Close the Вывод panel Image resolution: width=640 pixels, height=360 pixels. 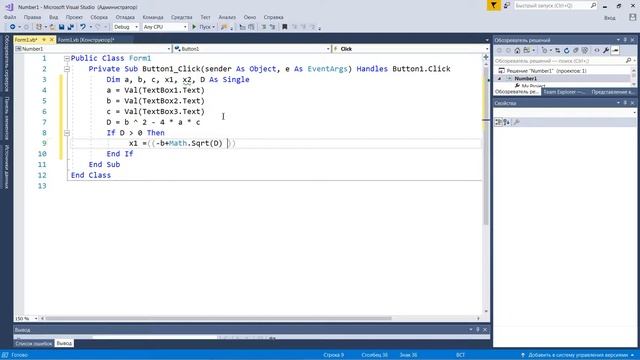pyautogui.click(x=485, y=329)
